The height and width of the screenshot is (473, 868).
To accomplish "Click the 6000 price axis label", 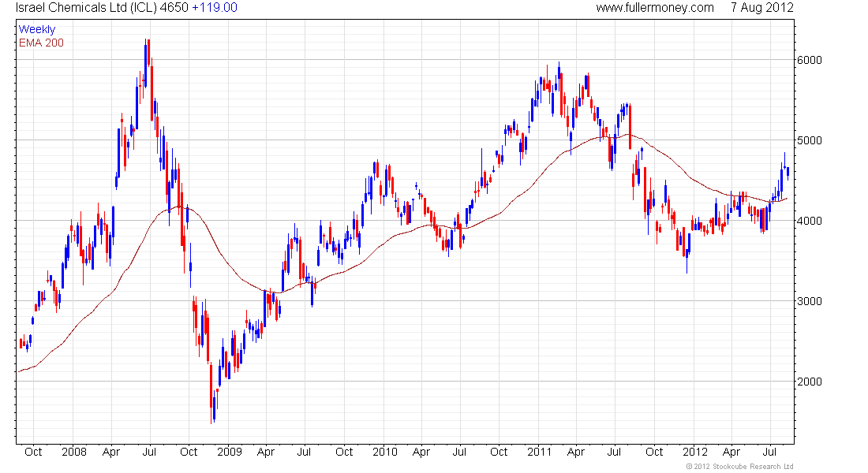I will click(810, 60).
